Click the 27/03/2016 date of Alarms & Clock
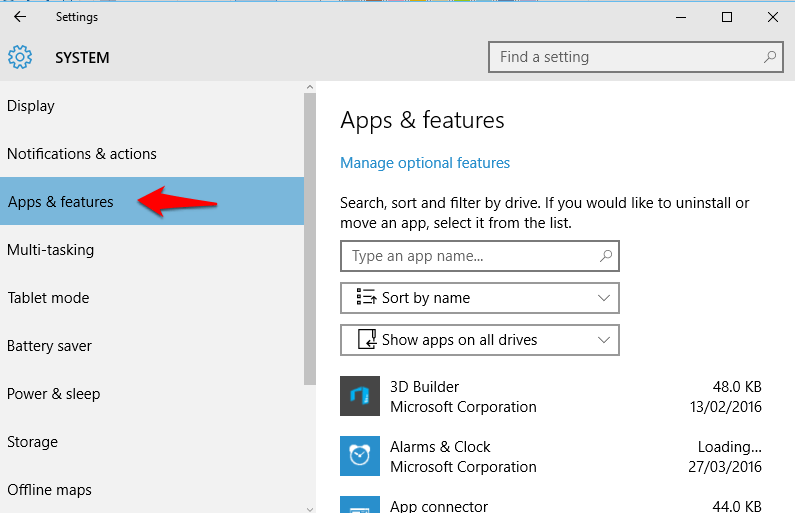This screenshot has width=795, height=513. tap(725, 466)
